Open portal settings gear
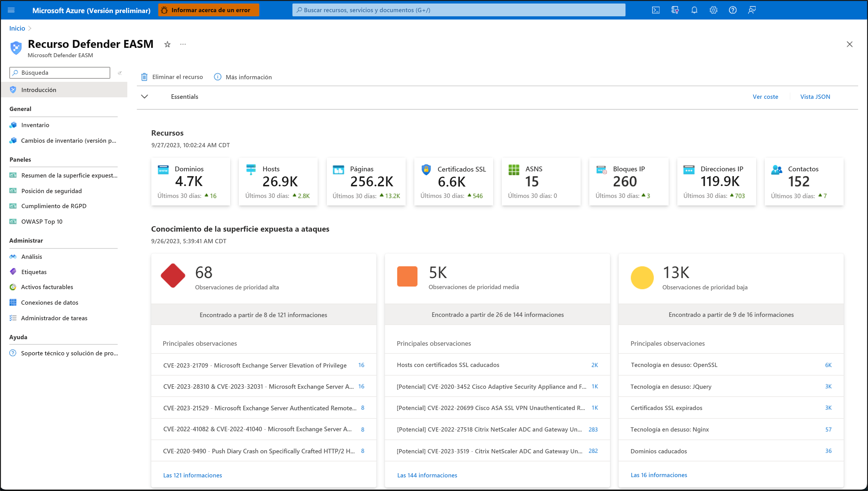 tap(713, 10)
